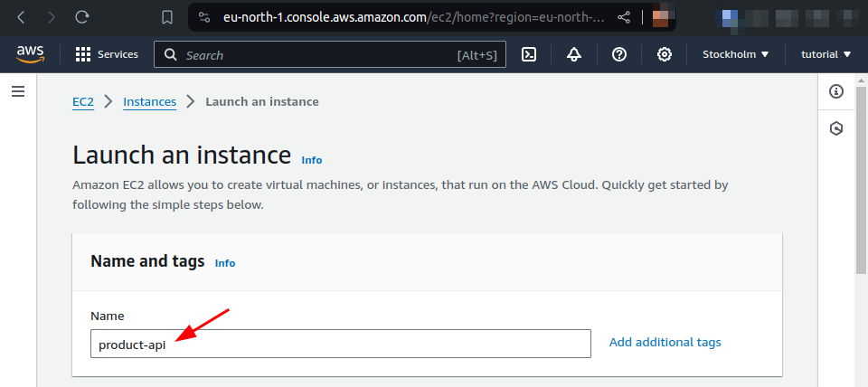
Task: Open the settings gear icon
Action: tap(665, 54)
